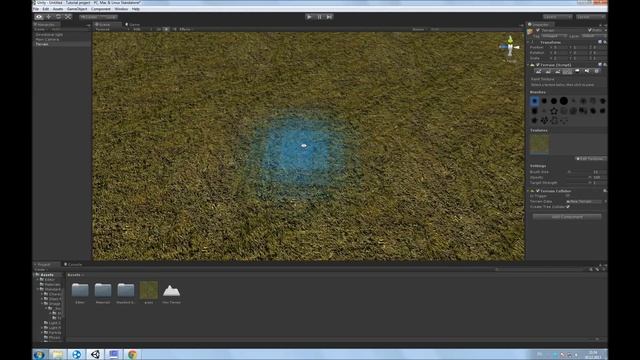This screenshot has height=360, width=640.
Task: Choose the Smooth Height terrain tool
Action: click(558, 71)
